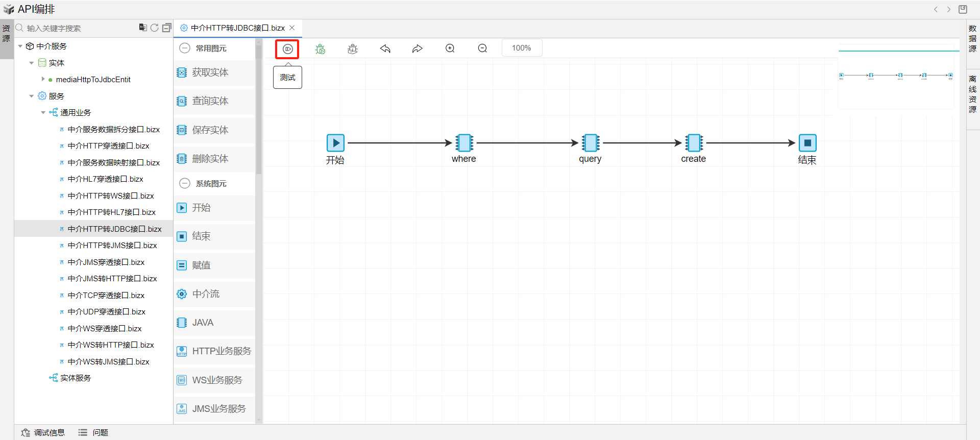The height and width of the screenshot is (440, 980).
Task: Click the test run icon in toolbar
Action: pyautogui.click(x=287, y=49)
